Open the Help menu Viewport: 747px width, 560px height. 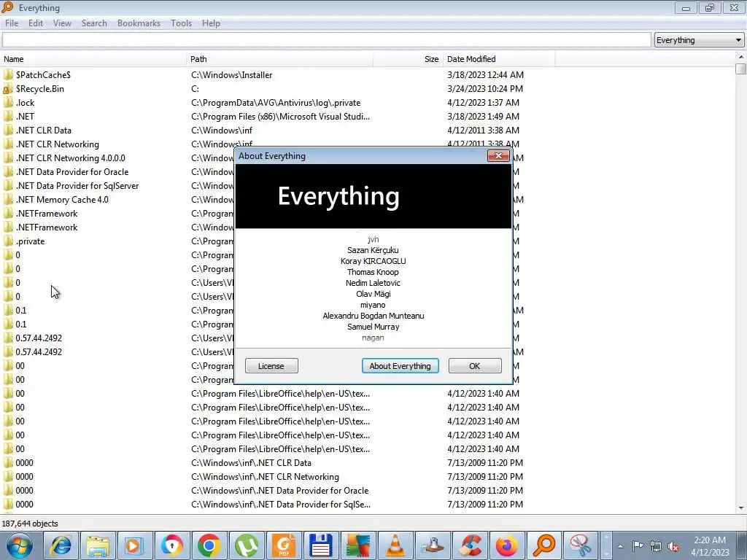(x=211, y=23)
